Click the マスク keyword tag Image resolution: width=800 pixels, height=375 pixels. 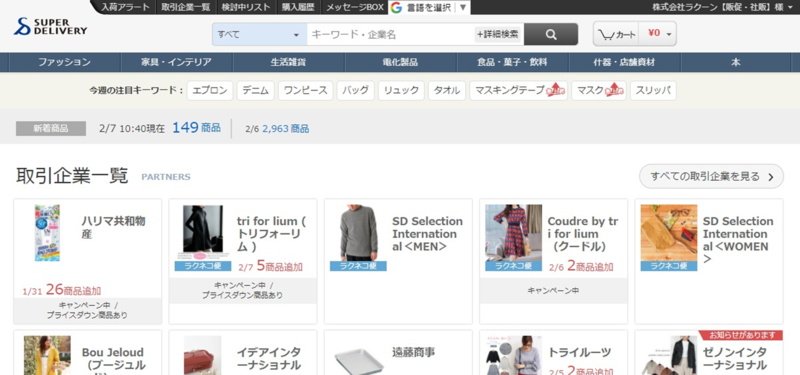[x=599, y=90]
